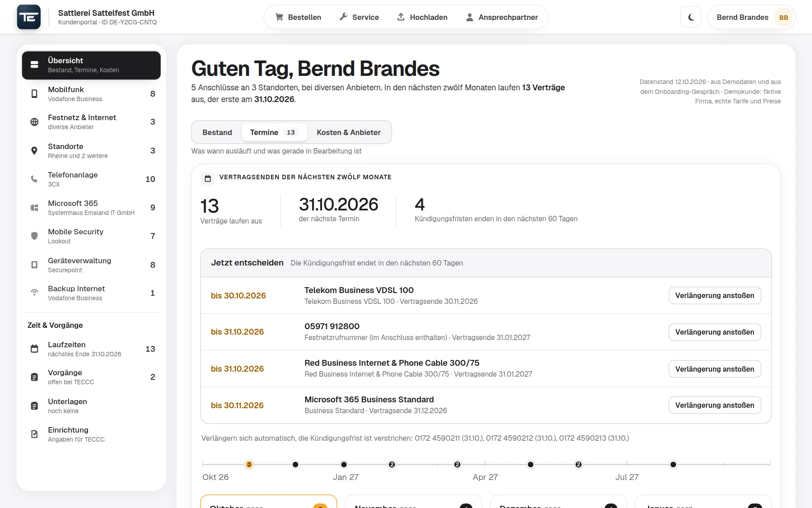This screenshot has height=508, width=812.
Task: Open Telefonanlage via handset icon
Action: [x=34, y=179]
